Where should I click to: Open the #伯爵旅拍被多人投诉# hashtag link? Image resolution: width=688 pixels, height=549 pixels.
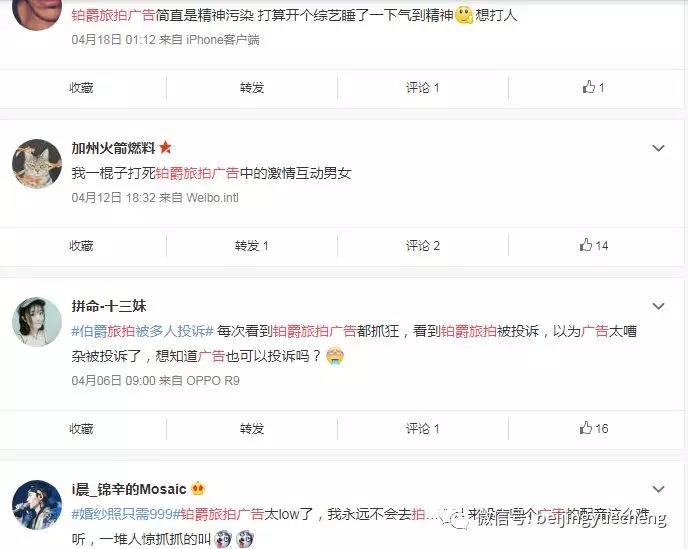point(143,331)
